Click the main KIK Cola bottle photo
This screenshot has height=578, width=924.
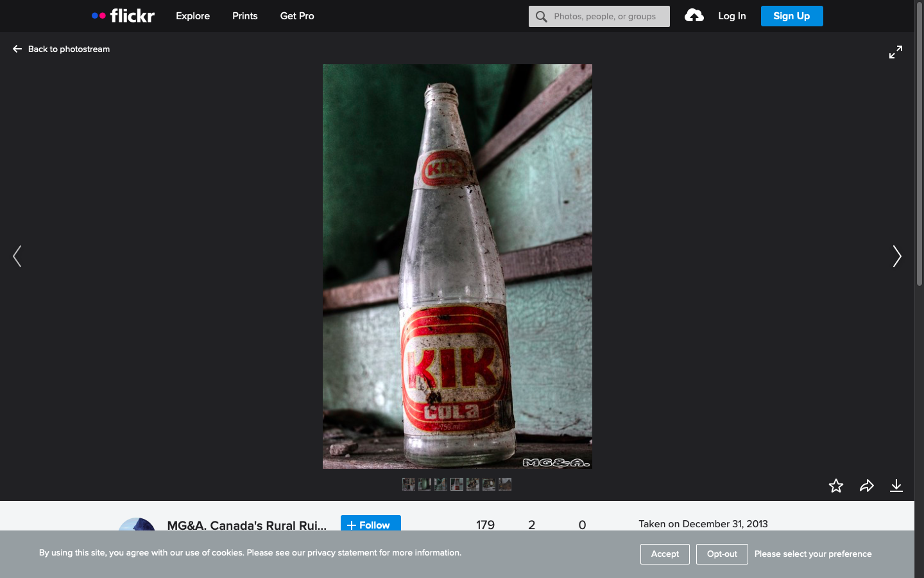click(x=458, y=267)
